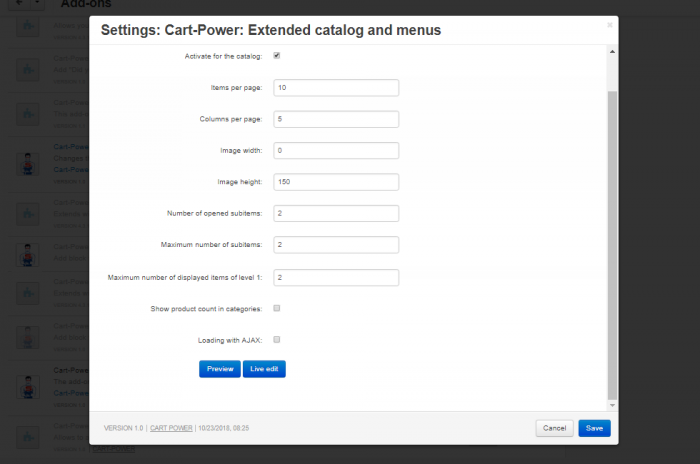Uncheck the Activate for the catalog checkbox
This screenshot has height=464, width=700.
277,56
